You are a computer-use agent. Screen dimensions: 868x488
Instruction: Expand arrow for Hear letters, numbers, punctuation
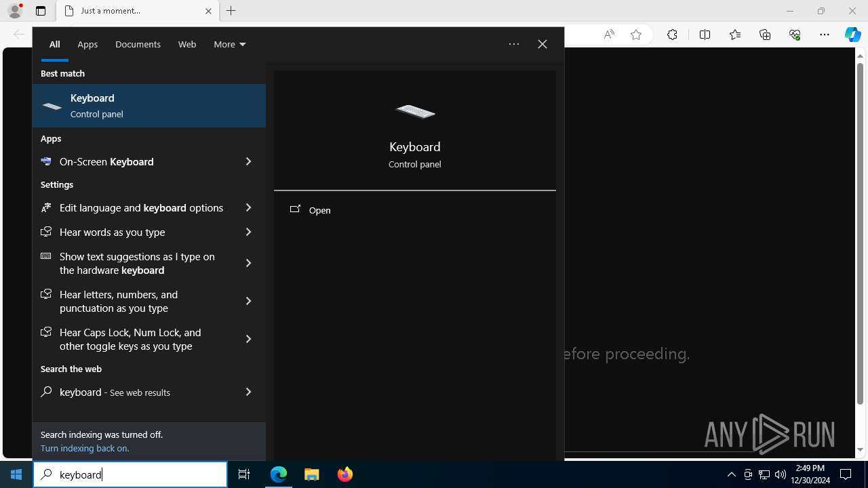pos(248,301)
